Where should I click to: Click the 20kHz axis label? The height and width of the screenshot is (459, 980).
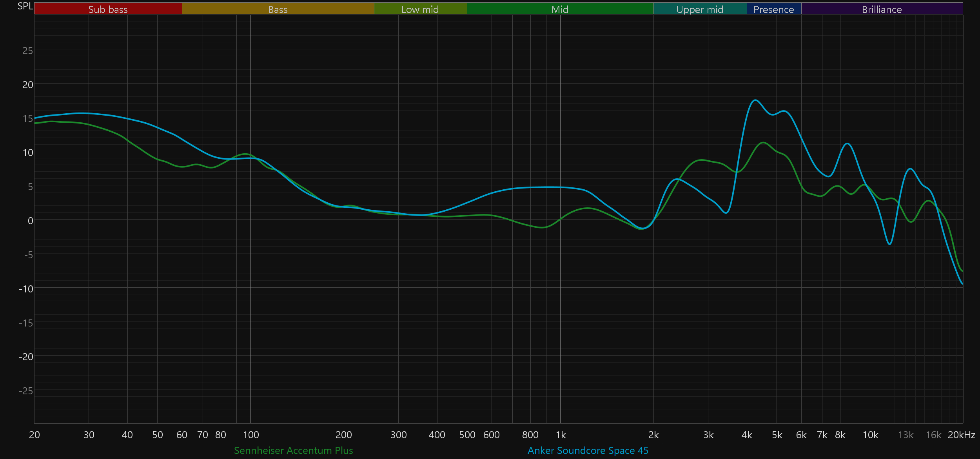click(961, 435)
